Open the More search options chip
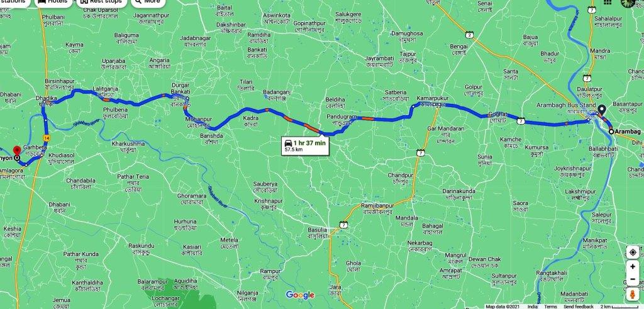This screenshot has width=644, height=309. coord(148,2)
